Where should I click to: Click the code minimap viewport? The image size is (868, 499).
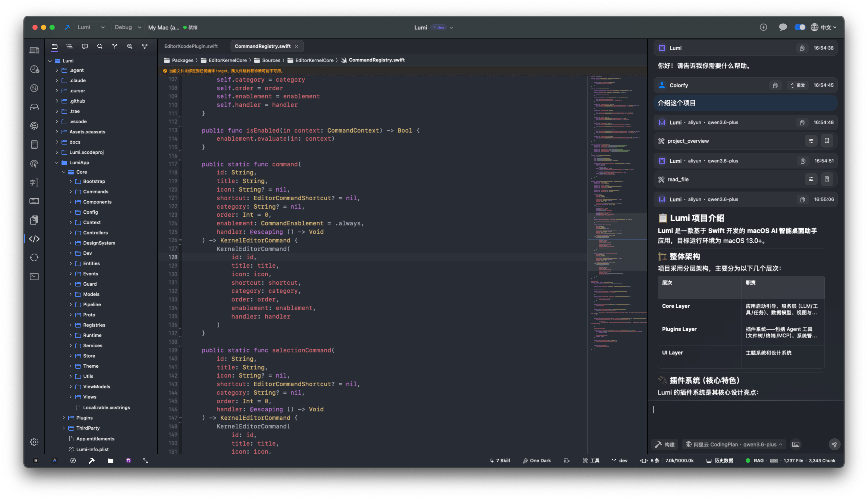pyautogui.click(x=617, y=242)
